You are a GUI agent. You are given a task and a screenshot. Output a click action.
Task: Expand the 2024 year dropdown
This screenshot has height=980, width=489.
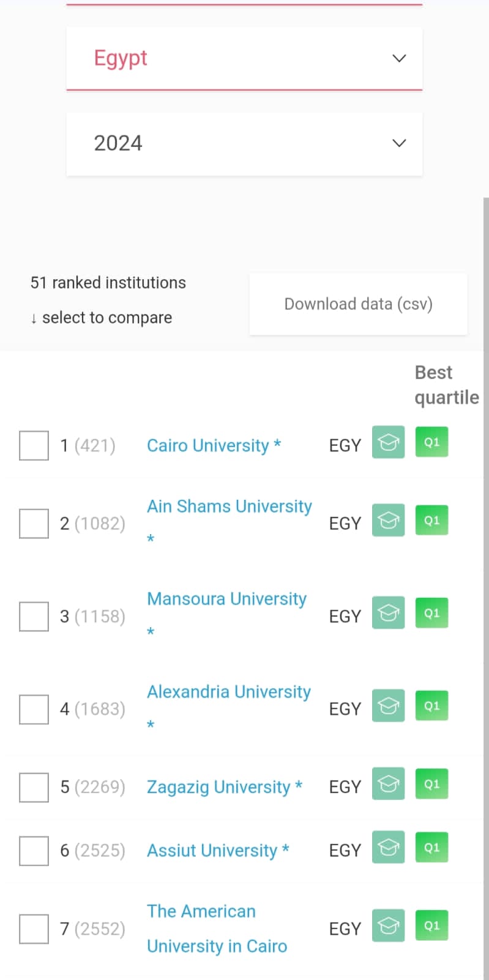(244, 143)
